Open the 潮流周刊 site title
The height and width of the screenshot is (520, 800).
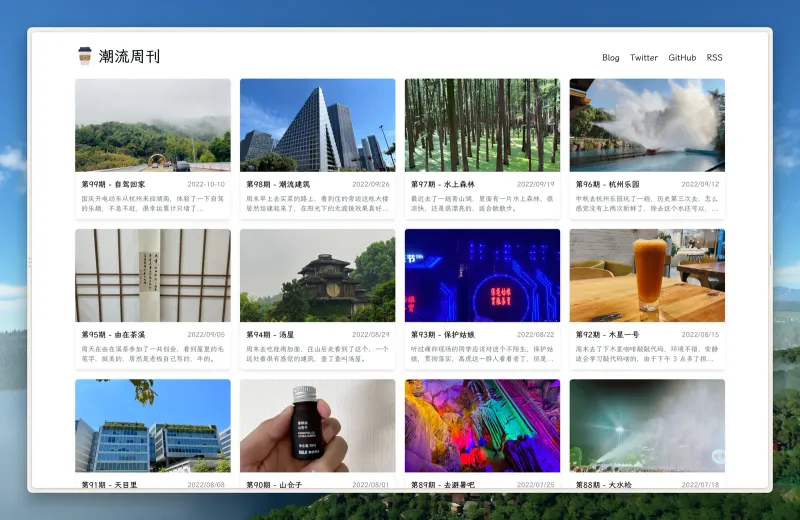tap(129, 57)
